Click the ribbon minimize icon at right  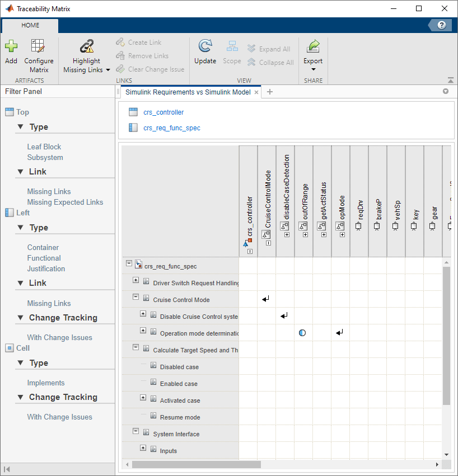pyautogui.click(x=451, y=80)
